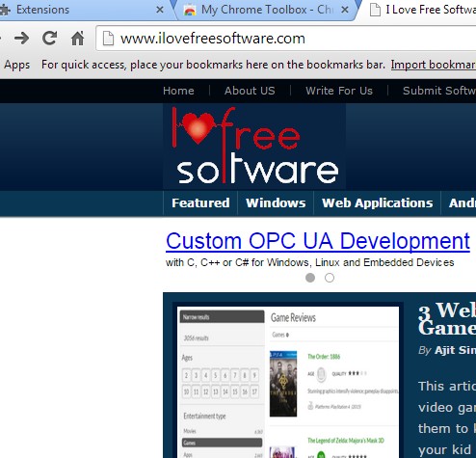Reload the page with refresh icon
The image size is (476, 458).
click(x=49, y=39)
